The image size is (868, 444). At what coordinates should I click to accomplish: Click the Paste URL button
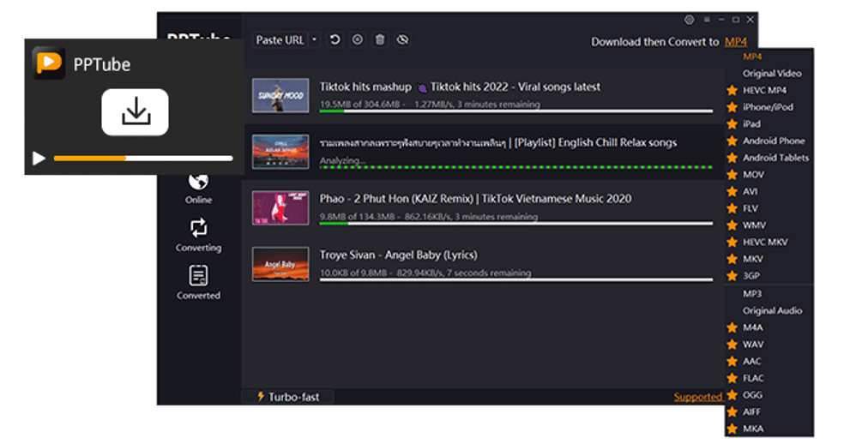(x=280, y=39)
